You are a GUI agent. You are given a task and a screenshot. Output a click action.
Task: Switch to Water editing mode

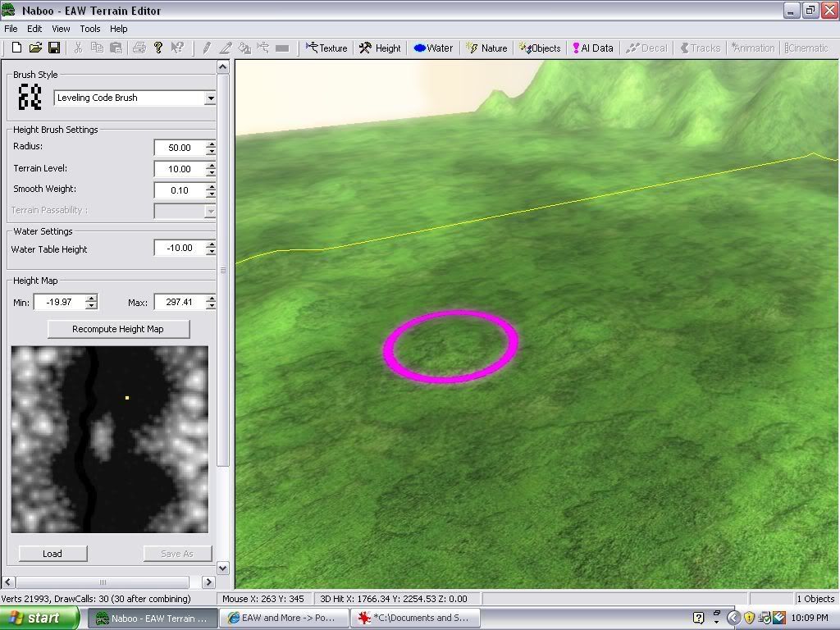click(x=433, y=48)
